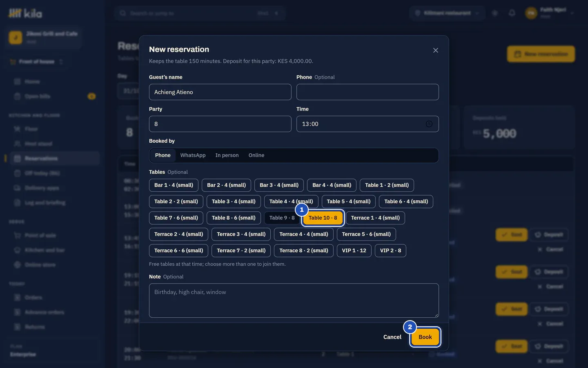
Task: Select Table 3 · 4 (small)
Action: point(234,202)
